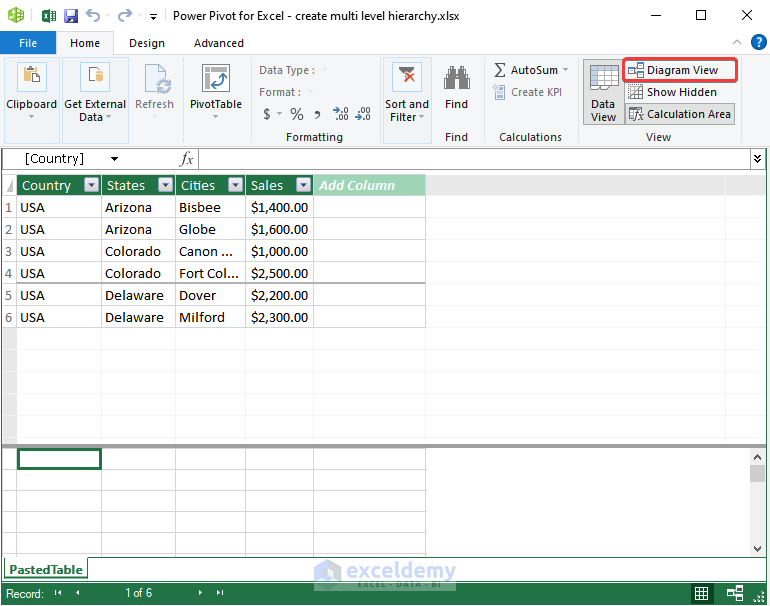Undo the last action

[92, 16]
